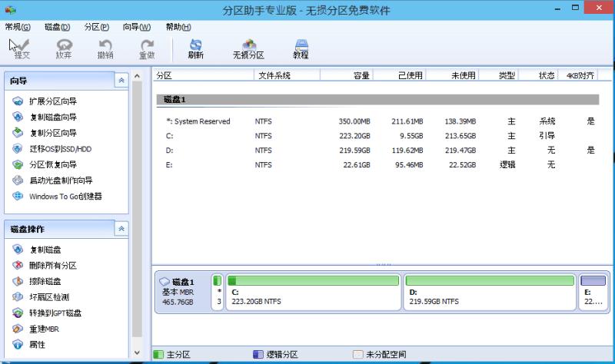The height and width of the screenshot is (364, 615).
Task: Sort by the 文件系统 column header
Action: coord(287,75)
